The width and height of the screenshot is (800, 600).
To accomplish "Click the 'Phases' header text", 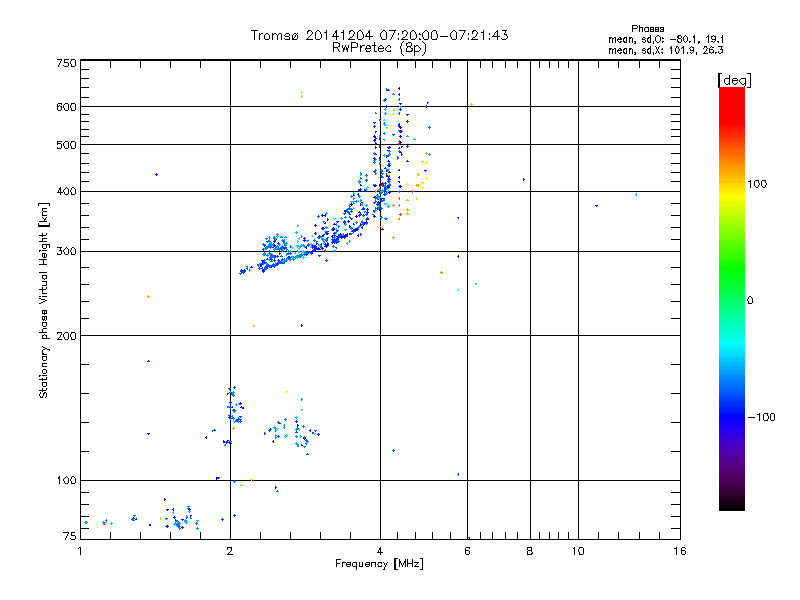I will click(x=647, y=29).
